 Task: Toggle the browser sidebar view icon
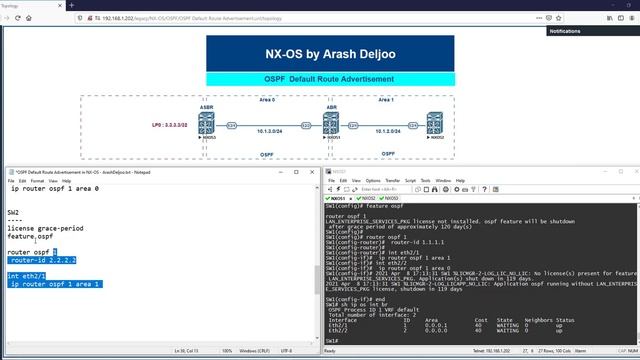621,18
